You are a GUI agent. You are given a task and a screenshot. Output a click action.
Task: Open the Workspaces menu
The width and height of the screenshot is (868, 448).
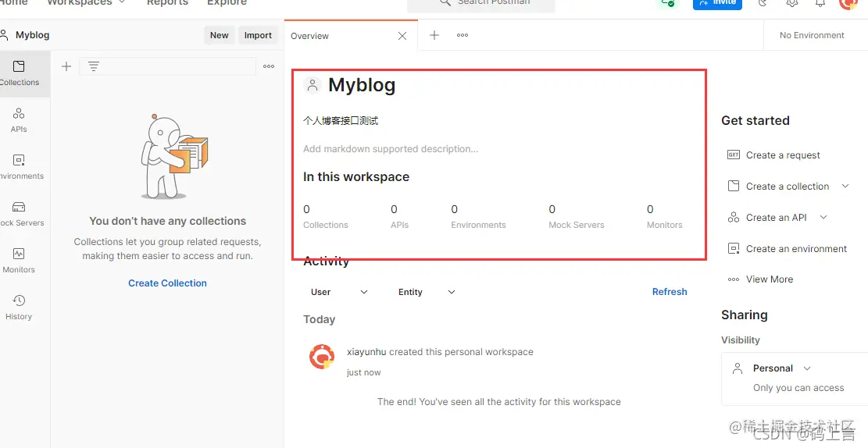(86, 3)
